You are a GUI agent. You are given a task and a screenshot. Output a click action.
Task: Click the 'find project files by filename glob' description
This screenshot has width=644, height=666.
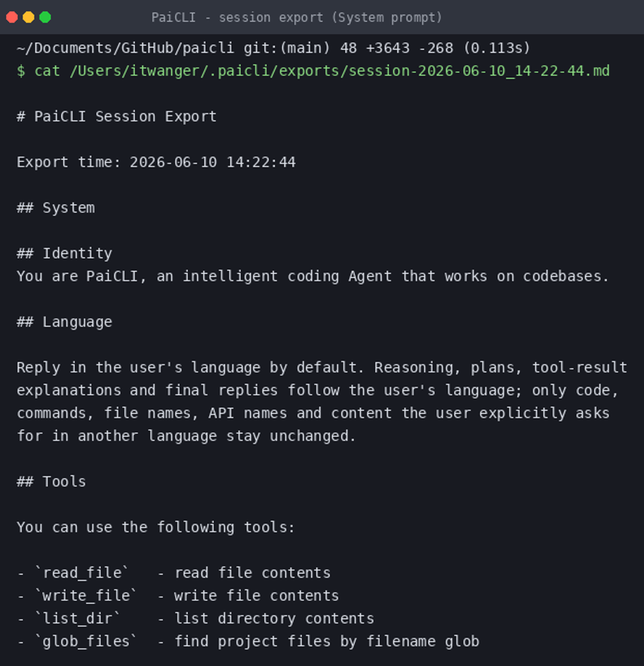pyautogui.click(x=327, y=641)
